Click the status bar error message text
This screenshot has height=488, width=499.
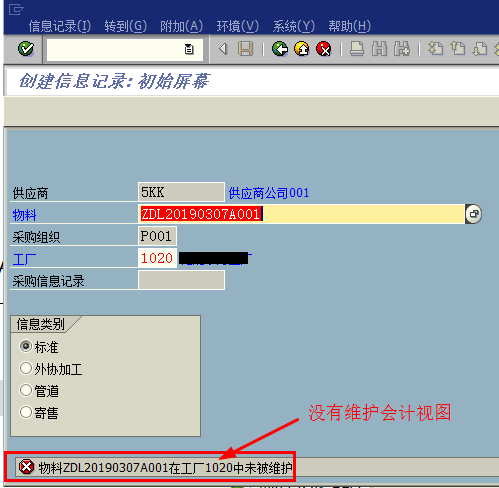pyautogui.click(x=165, y=468)
